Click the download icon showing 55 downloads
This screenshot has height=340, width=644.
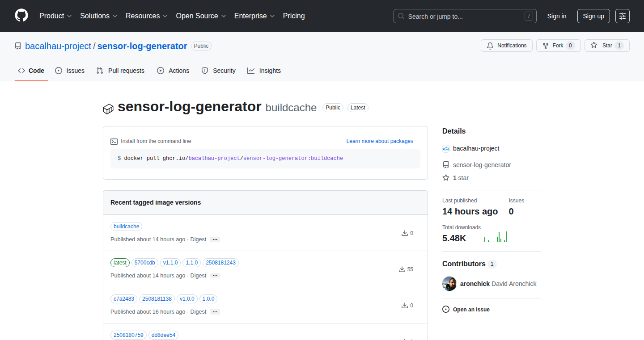click(402, 269)
